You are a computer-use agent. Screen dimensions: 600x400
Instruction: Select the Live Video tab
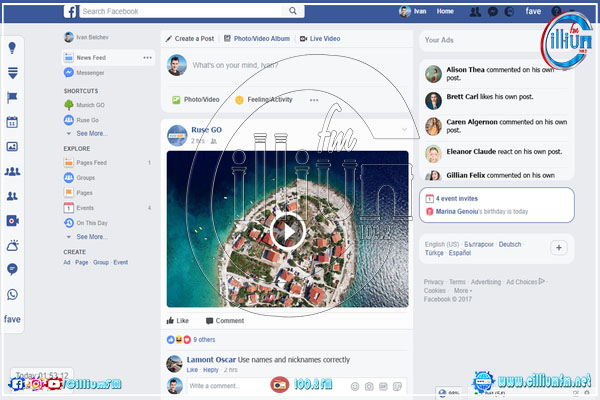click(x=320, y=38)
